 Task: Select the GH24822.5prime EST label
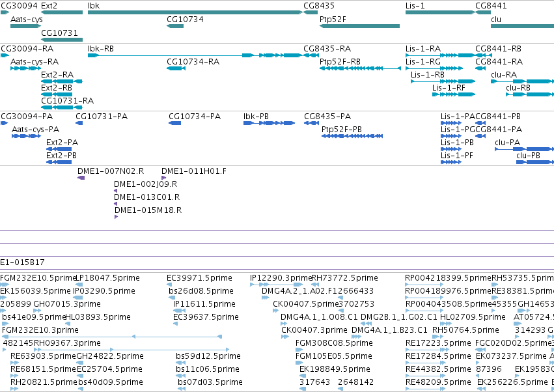coord(110,356)
